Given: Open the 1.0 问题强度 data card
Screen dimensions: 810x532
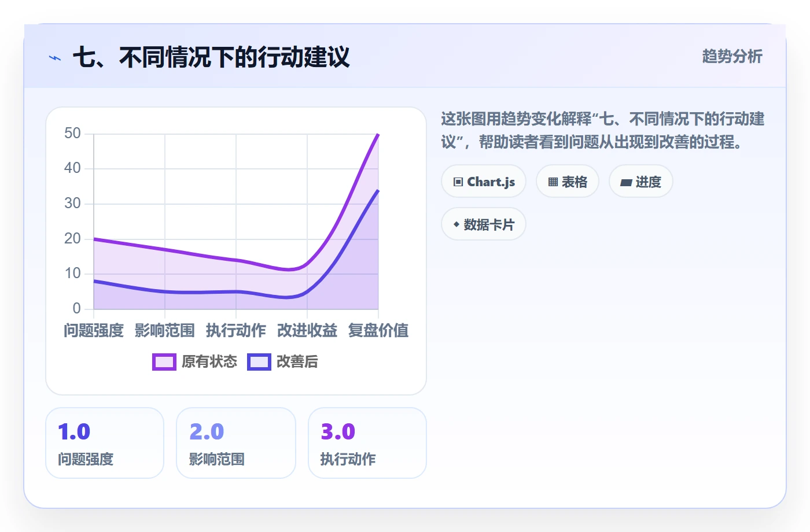Looking at the screenshot, I should pos(105,443).
